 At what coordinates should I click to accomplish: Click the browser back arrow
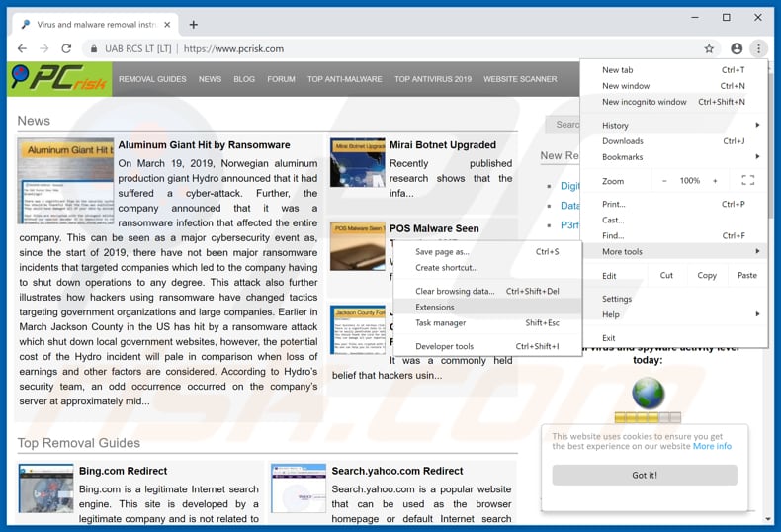click(22, 48)
